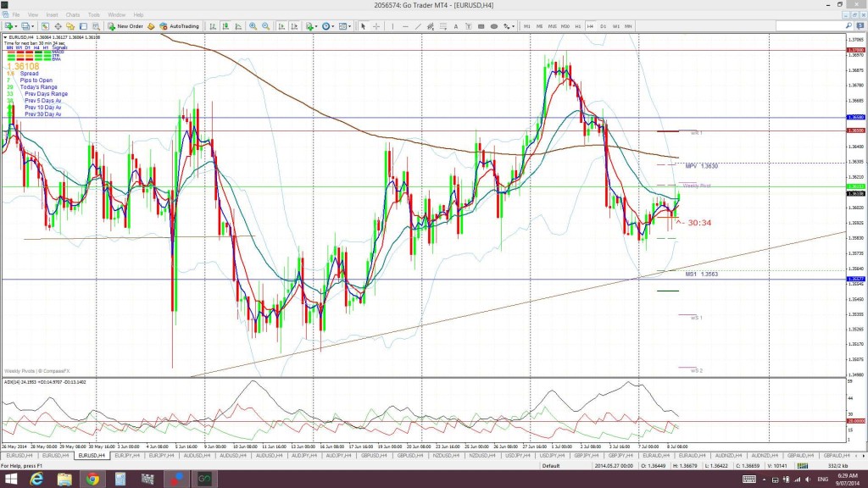Switch chart to Line Chart mode

238,26
